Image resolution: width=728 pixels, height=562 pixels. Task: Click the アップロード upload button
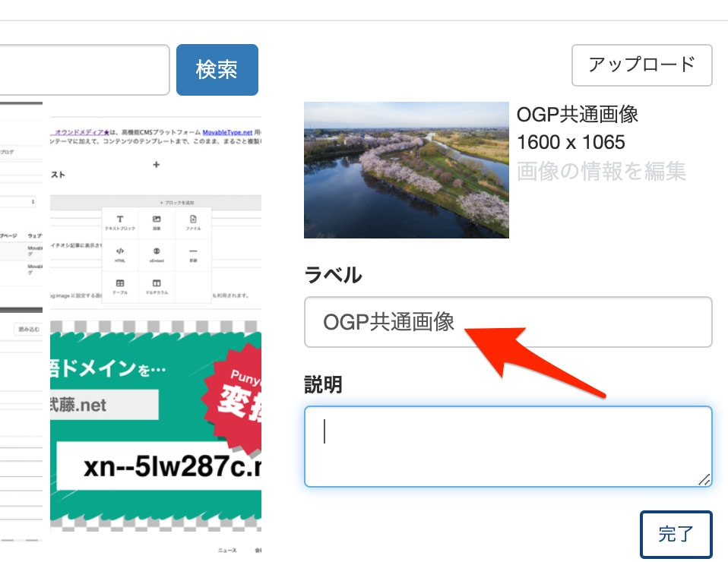tap(641, 65)
